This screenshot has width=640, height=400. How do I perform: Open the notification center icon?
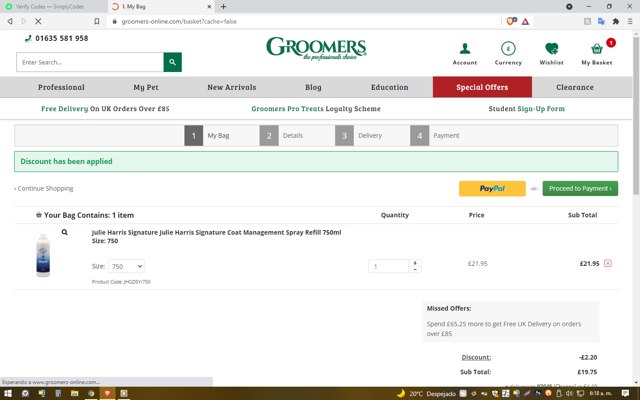[625, 393]
